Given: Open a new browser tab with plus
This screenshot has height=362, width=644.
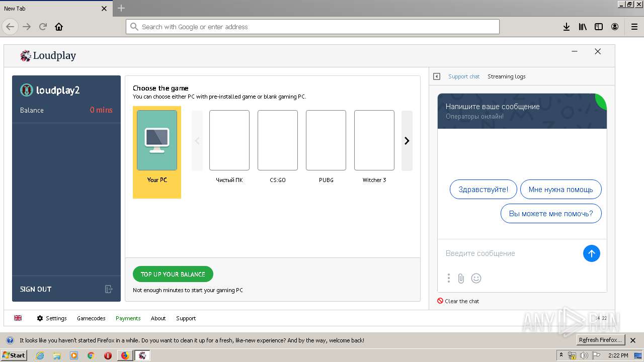Looking at the screenshot, I should (121, 8).
